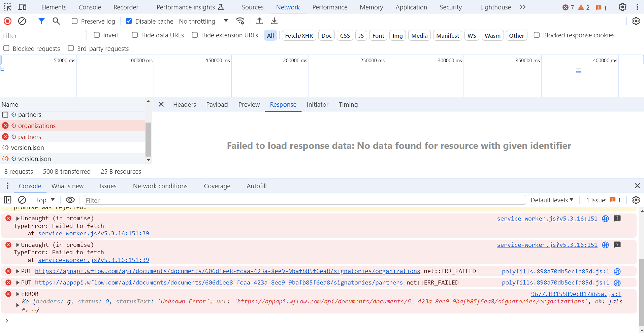This screenshot has height=333, width=644.
Task: Export HAR file
Action: pos(274,21)
